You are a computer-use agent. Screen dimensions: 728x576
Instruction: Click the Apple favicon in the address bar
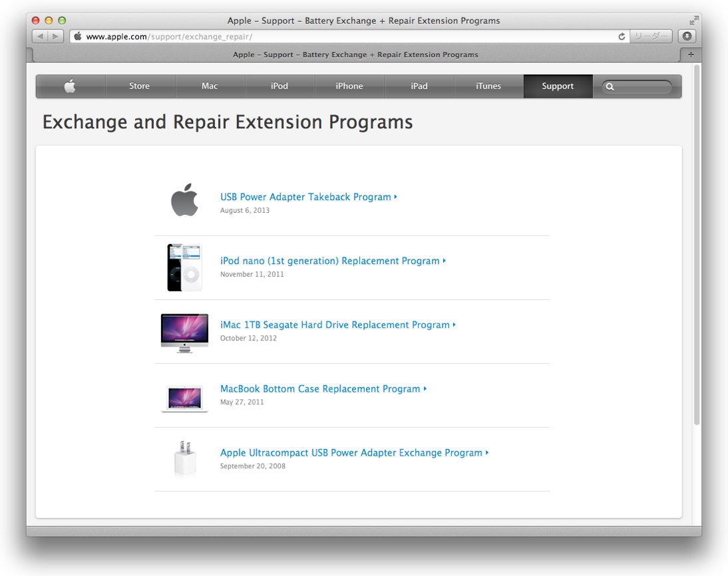pos(78,36)
